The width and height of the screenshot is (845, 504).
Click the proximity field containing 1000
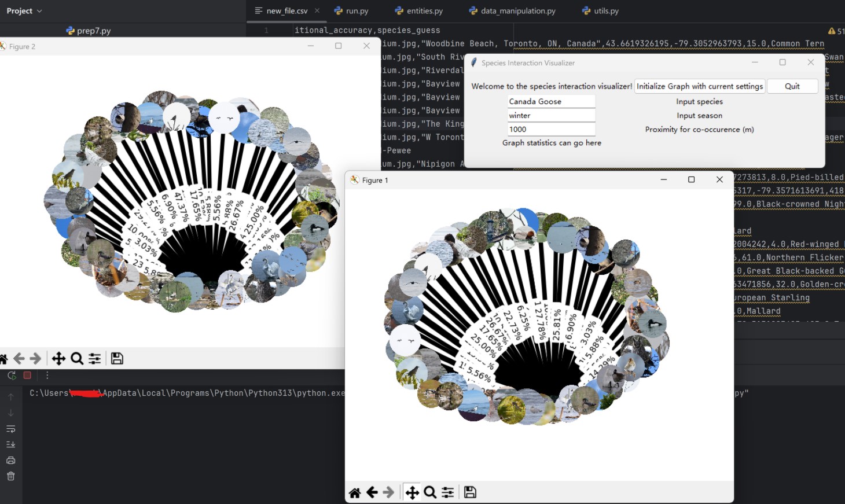point(552,129)
